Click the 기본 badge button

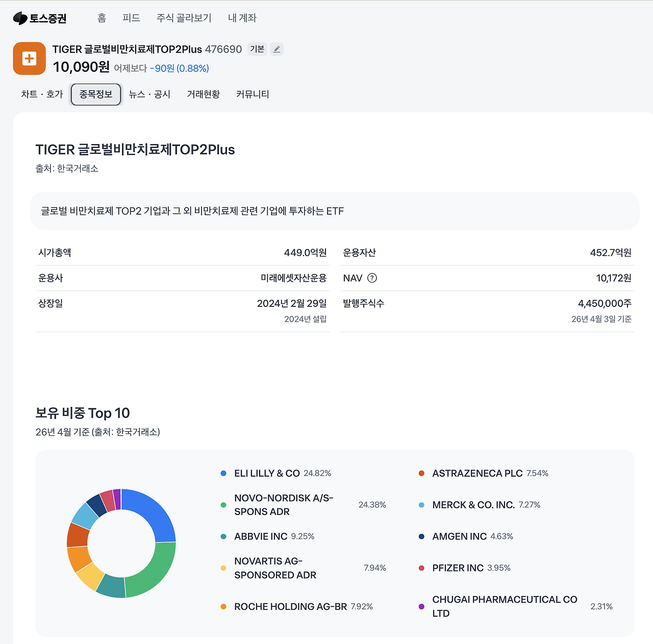(257, 49)
